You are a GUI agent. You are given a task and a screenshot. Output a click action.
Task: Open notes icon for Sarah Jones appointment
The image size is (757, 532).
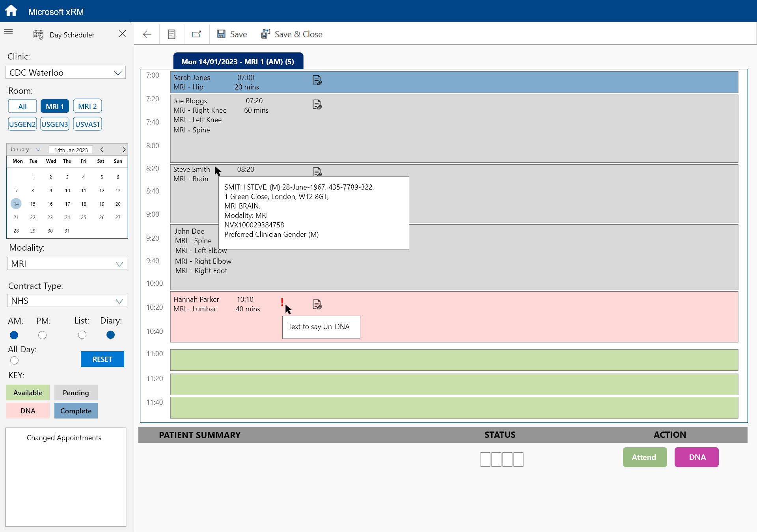pos(317,80)
